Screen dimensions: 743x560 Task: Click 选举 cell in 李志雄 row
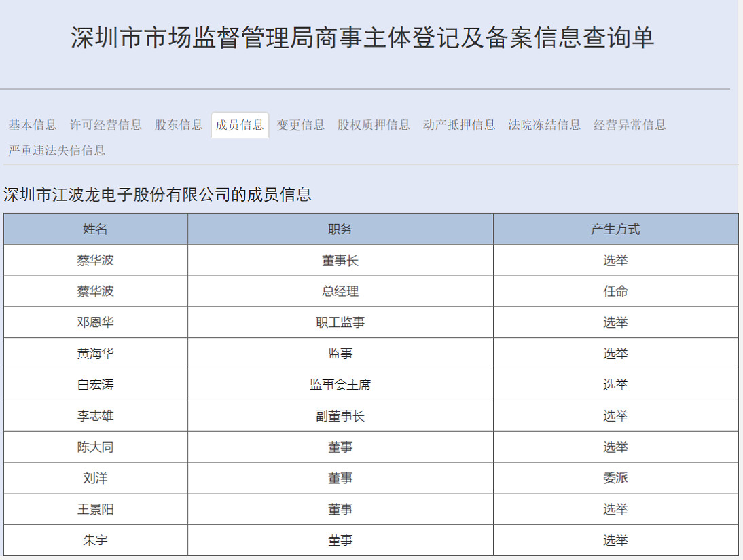[x=615, y=416]
